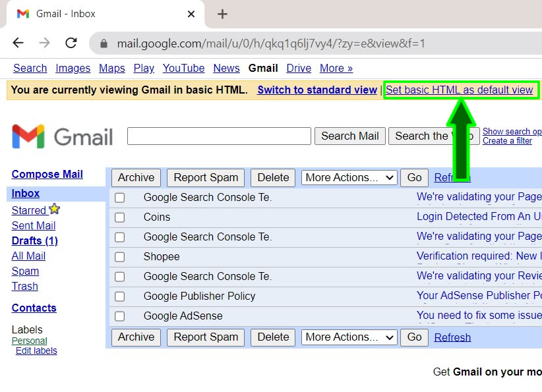Open All Mail folder
This screenshot has width=542, height=392.
coord(28,256)
